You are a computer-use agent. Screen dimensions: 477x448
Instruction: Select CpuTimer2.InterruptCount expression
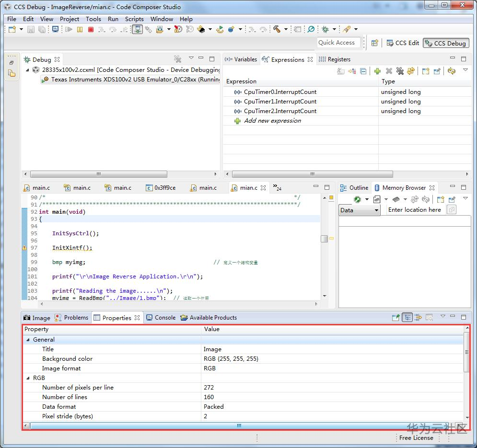point(280,111)
